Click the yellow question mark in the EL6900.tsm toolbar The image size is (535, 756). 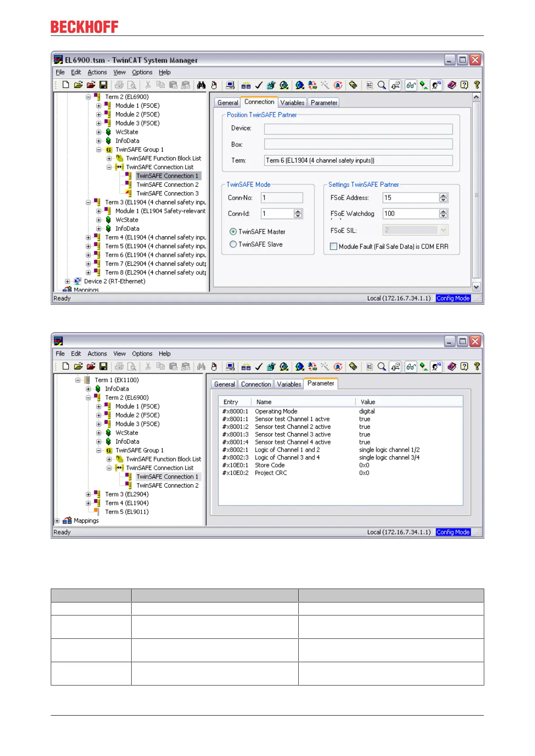477,85
